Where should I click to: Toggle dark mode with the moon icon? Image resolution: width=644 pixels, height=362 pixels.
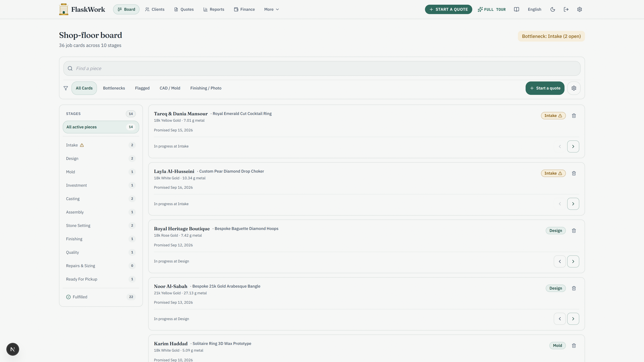pos(553,9)
